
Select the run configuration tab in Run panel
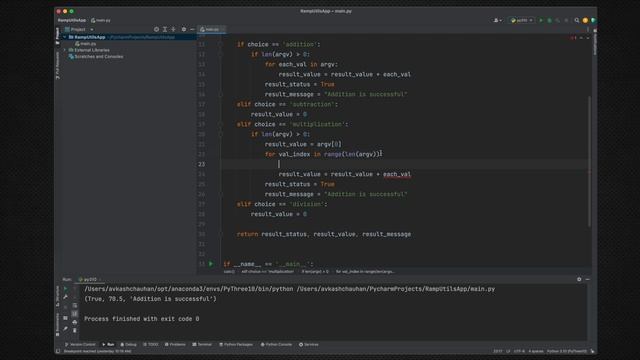[90, 280]
